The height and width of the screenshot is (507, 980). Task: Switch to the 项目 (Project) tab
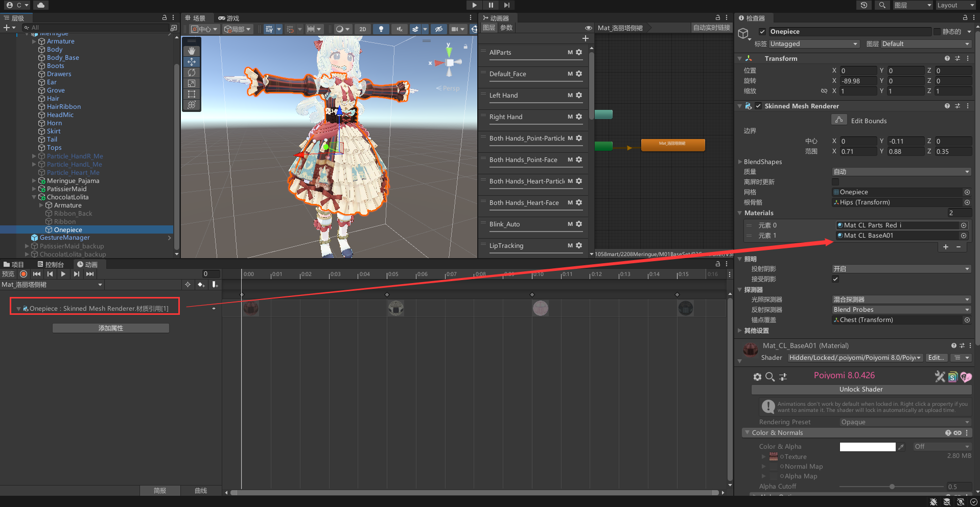(x=14, y=264)
